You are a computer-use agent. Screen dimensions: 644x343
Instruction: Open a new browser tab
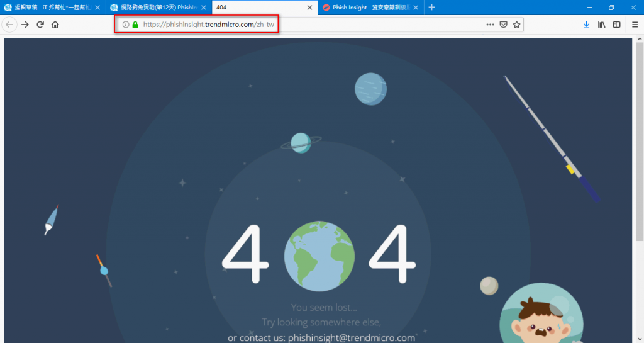[x=431, y=8]
